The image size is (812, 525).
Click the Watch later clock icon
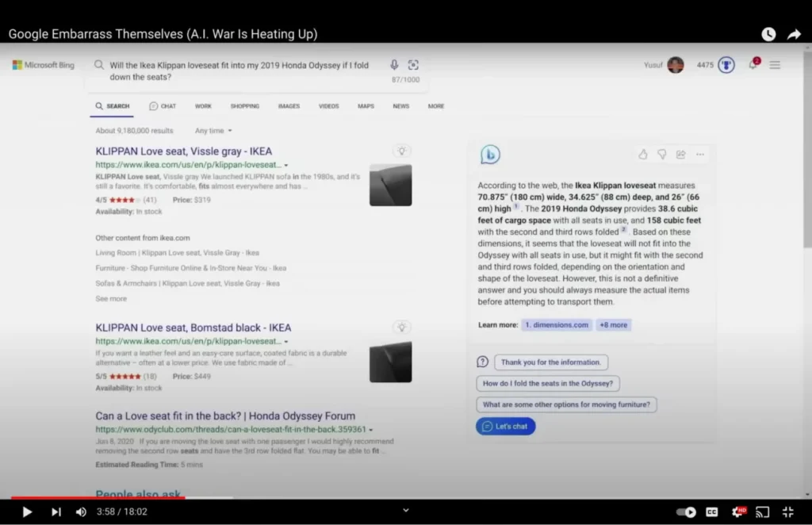click(x=768, y=34)
